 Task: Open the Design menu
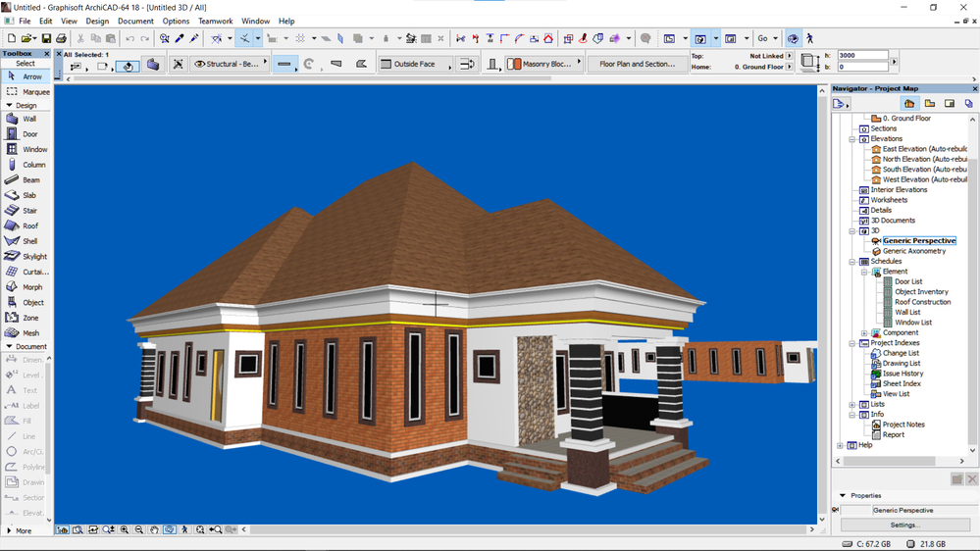[x=97, y=22]
